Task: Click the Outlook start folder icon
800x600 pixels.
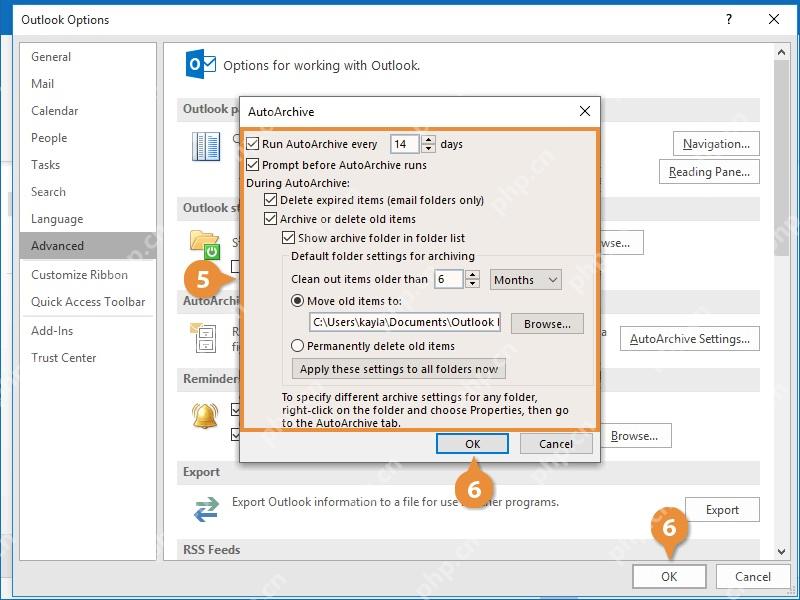Action: (x=205, y=244)
